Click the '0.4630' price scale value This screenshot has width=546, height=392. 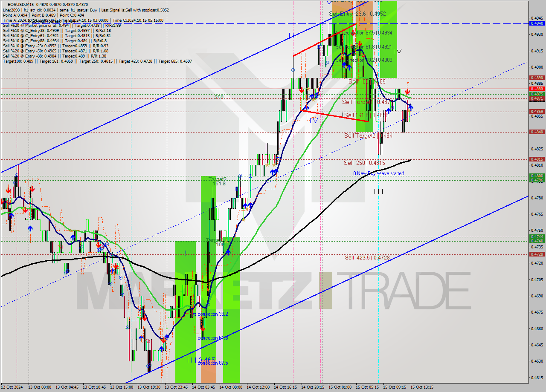(537, 361)
